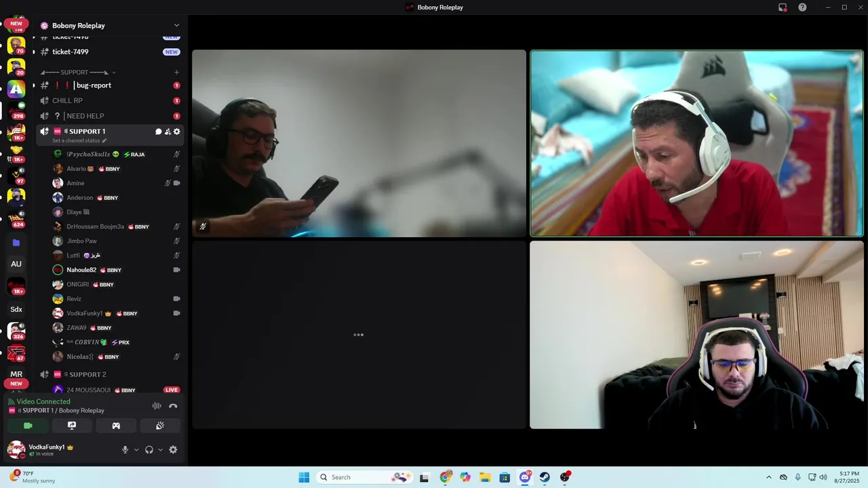Open Discord Help question mark icon
The image size is (868, 488).
click(802, 7)
